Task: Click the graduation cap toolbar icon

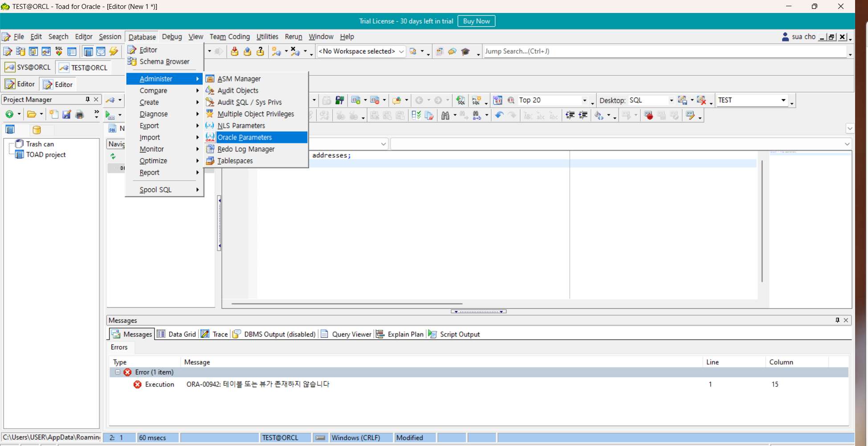Action: coord(465,52)
